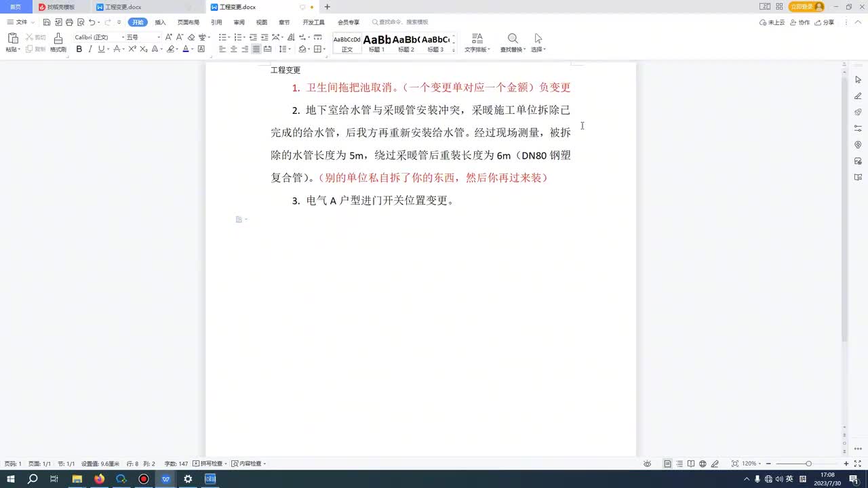Open Settings gear from the taskbar
Viewport: 868px width, 488px height.
coord(188,479)
